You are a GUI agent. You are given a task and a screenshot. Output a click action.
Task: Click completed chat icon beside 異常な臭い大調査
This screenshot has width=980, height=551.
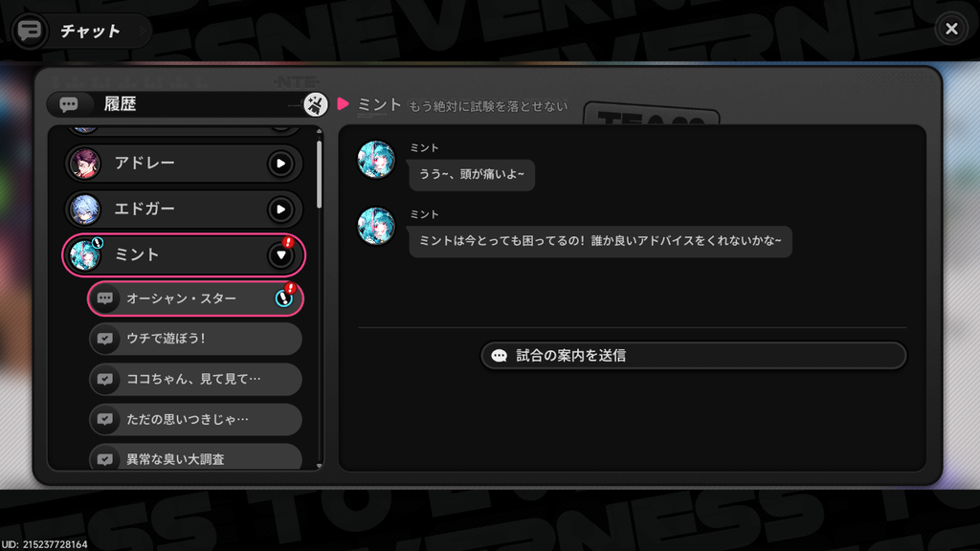[105, 459]
